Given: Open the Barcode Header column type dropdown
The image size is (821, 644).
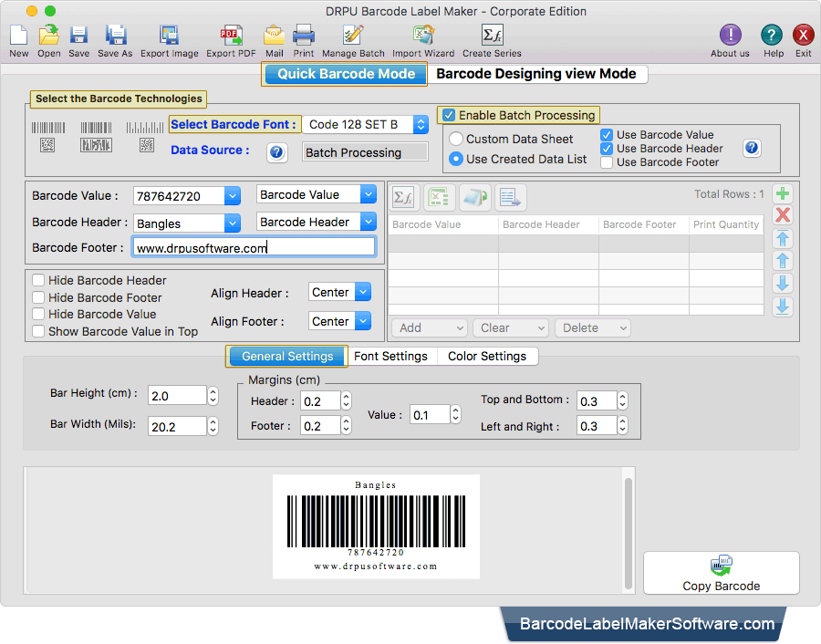Looking at the screenshot, I should coord(369,222).
